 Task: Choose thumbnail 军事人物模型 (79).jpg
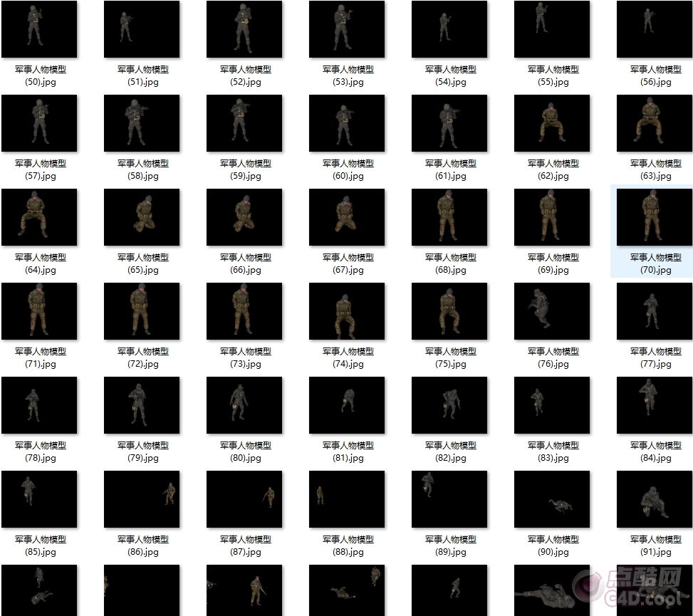(142, 405)
